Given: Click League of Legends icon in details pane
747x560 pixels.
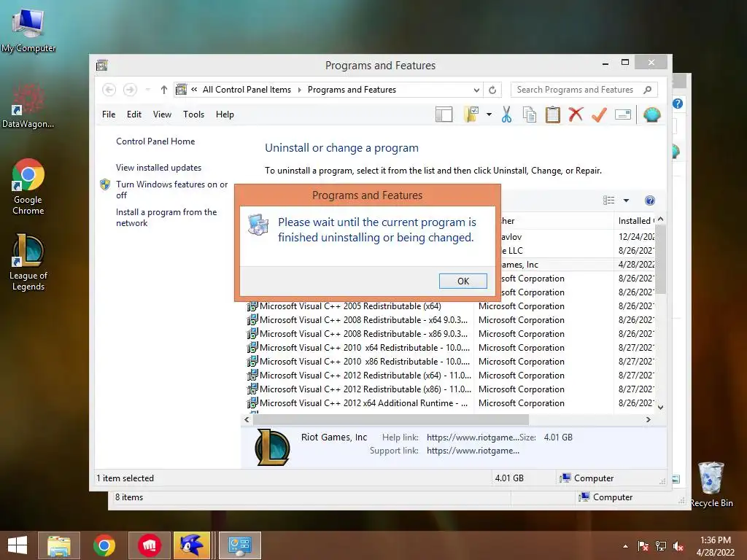Looking at the screenshot, I should tap(272, 447).
